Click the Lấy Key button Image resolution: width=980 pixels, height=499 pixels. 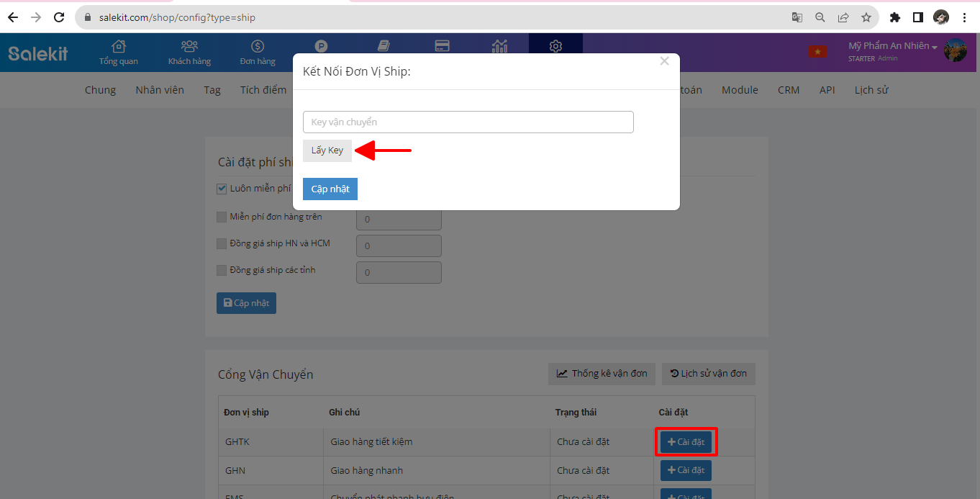(x=327, y=150)
